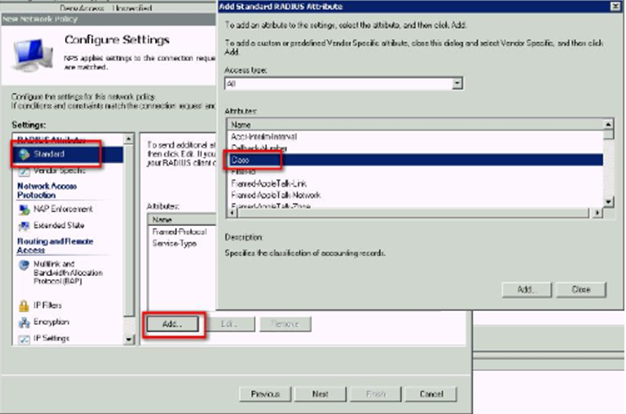Click down arrow of attribute list scrollbar
626x414 pixels.
tap(608, 202)
